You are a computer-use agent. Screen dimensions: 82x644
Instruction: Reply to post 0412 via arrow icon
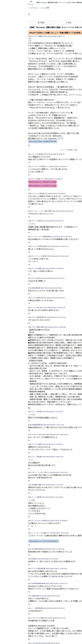pyautogui.click(x=29, y=614)
